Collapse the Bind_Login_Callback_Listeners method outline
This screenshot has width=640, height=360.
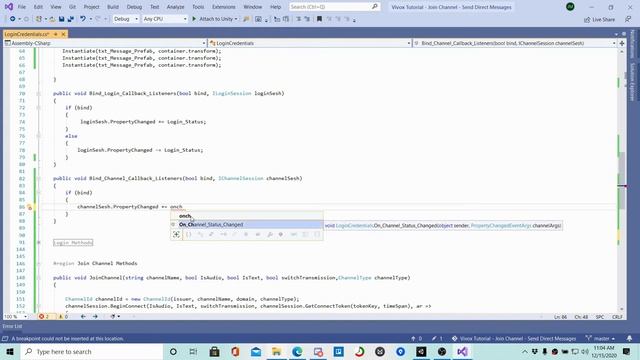point(39,93)
